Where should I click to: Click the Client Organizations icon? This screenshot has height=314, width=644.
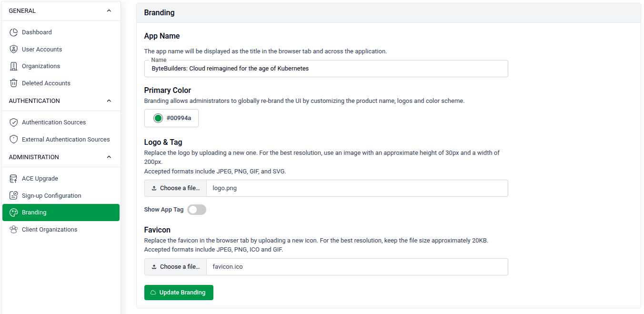coord(14,229)
